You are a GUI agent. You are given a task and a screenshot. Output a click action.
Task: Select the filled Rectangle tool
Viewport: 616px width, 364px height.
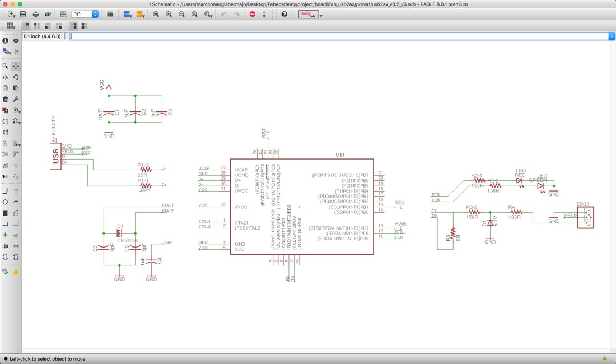(x=5, y=213)
